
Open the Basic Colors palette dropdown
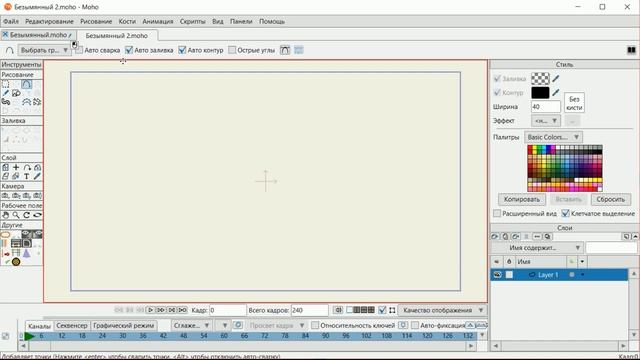[x=553, y=137]
